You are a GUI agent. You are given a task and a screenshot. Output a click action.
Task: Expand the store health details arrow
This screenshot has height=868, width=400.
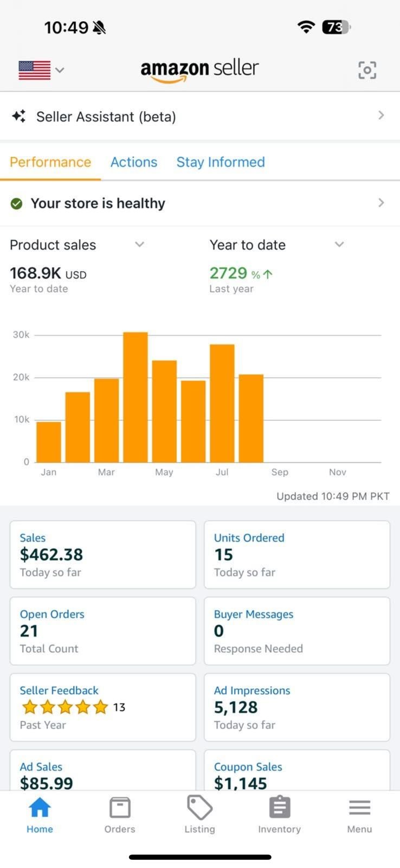click(381, 203)
